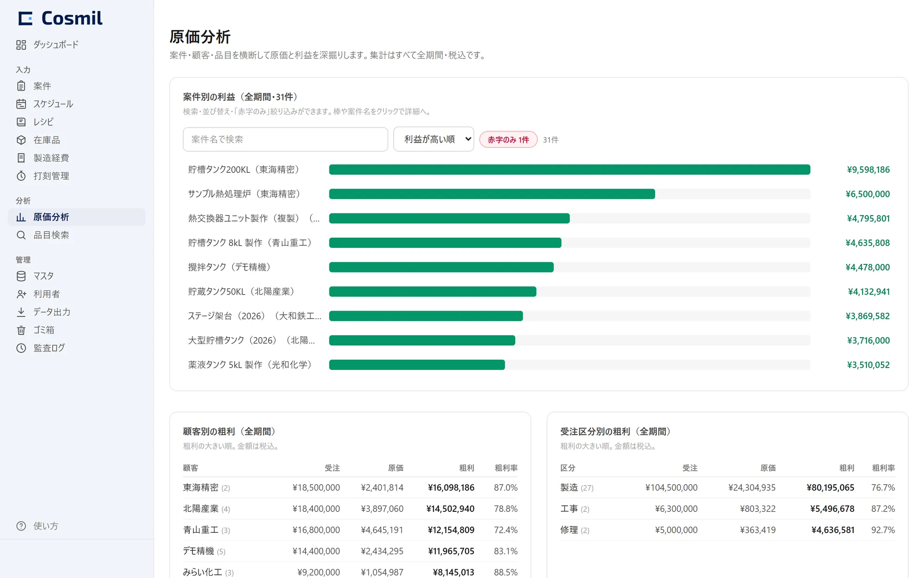Open 品目検索 in the sidebar
The height and width of the screenshot is (578, 924).
coord(77,235)
